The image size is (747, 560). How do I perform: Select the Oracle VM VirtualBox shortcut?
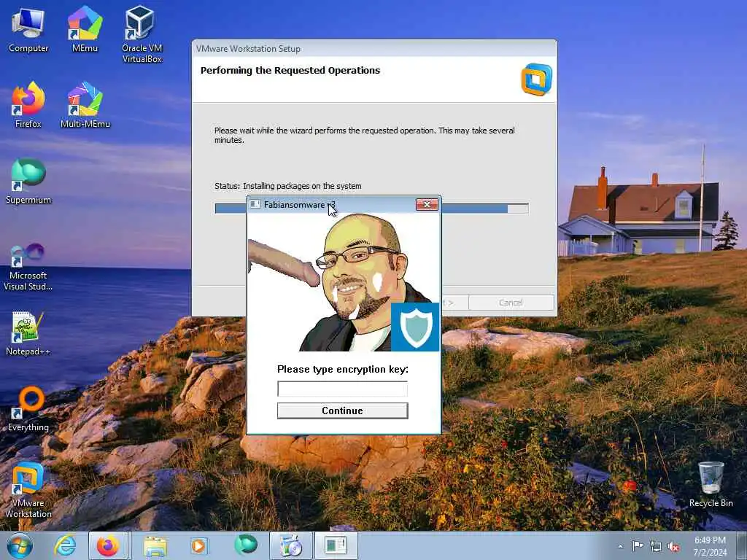click(x=142, y=34)
